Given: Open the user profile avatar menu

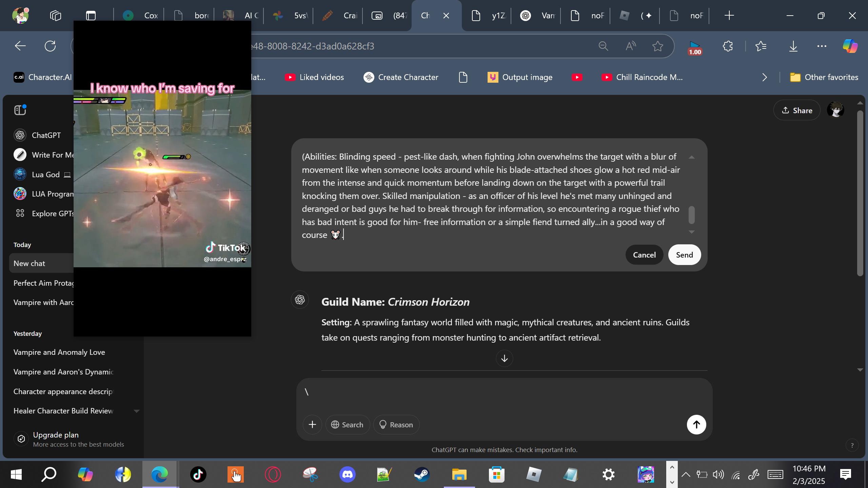Looking at the screenshot, I should pos(835,110).
